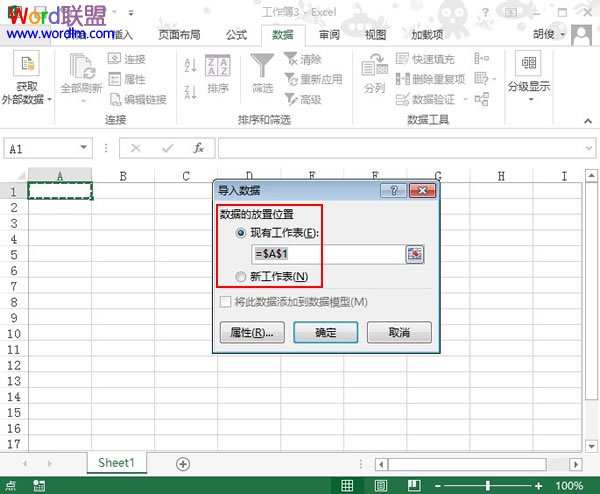Click the 100% zoom level
This screenshot has width=600, height=494.
click(x=569, y=486)
